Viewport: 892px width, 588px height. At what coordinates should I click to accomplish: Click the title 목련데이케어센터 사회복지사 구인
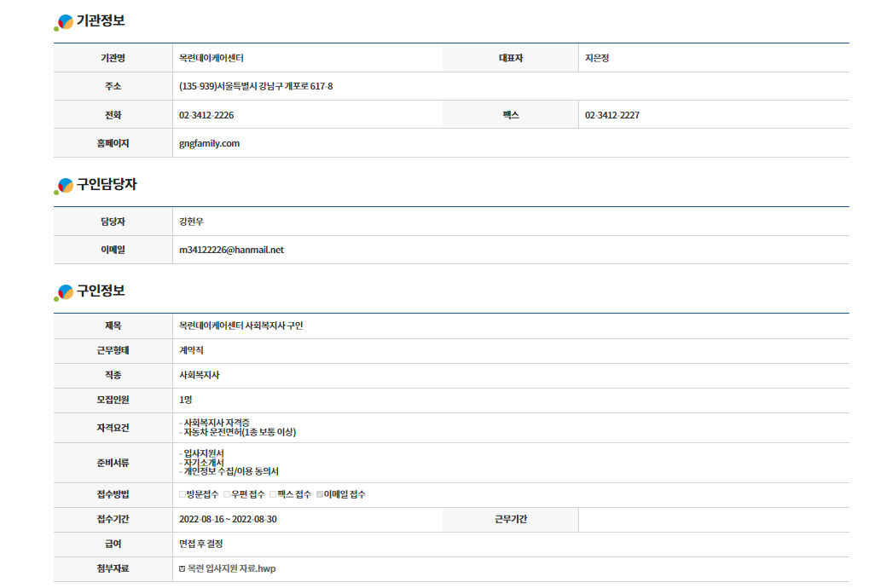[x=241, y=326]
